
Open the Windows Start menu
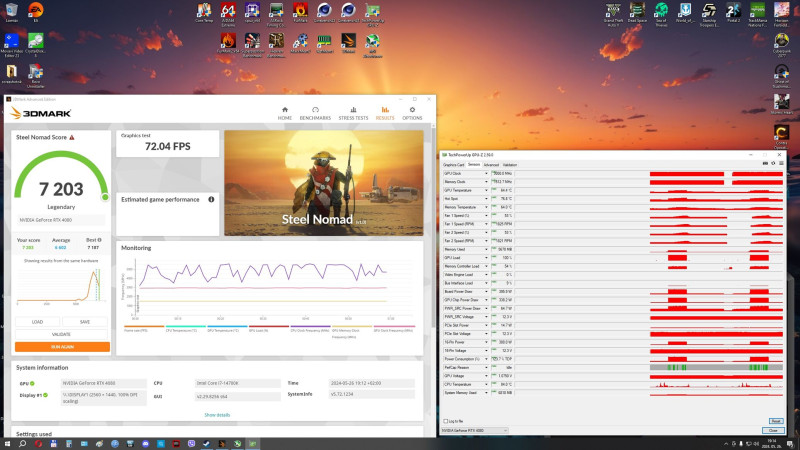pyautogui.click(x=7, y=444)
